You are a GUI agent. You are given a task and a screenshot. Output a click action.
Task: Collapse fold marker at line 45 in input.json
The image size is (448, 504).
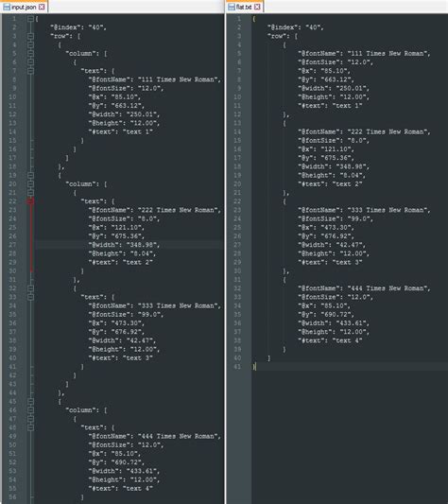coord(30,402)
